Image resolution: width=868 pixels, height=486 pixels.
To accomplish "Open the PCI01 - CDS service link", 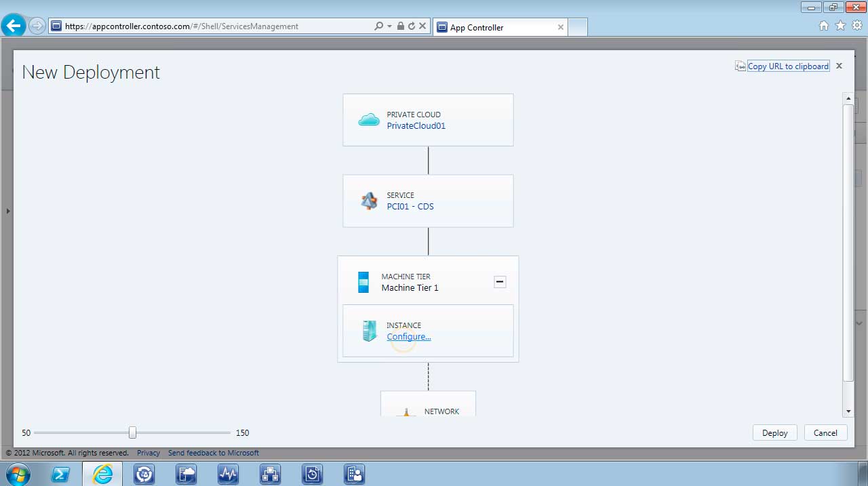I will (x=410, y=206).
